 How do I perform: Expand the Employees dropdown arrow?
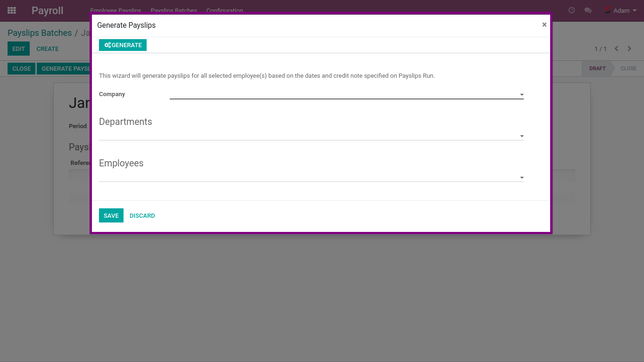521,178
